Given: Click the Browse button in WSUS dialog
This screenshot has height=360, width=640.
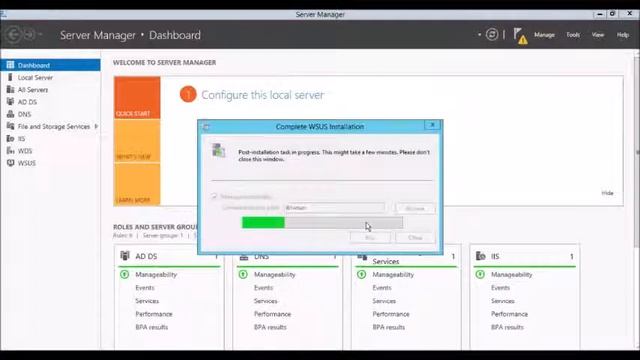Looking at the screenshot, I should (x=415, y=208).
